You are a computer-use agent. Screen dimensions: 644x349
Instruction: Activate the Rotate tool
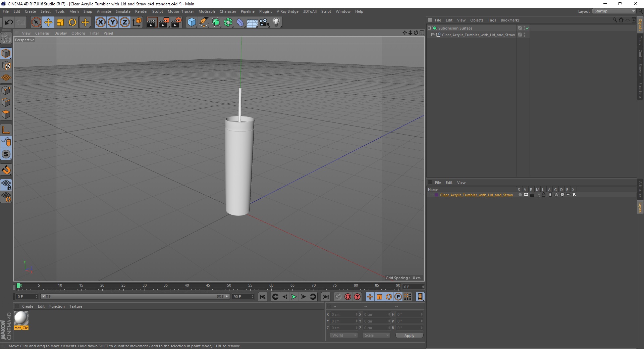click(72, 22)
